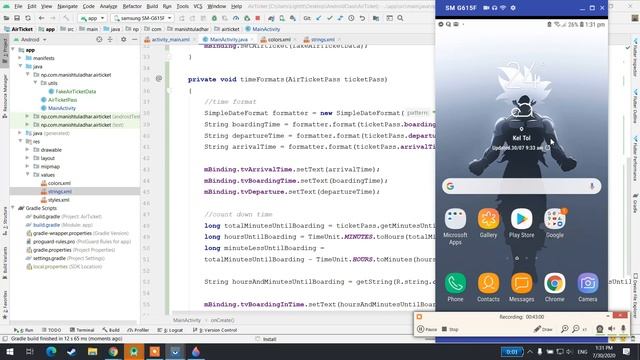The height and width of the screenshot is (360, 640).
Task: Open the Analyze menu
Action: point(108,6)
